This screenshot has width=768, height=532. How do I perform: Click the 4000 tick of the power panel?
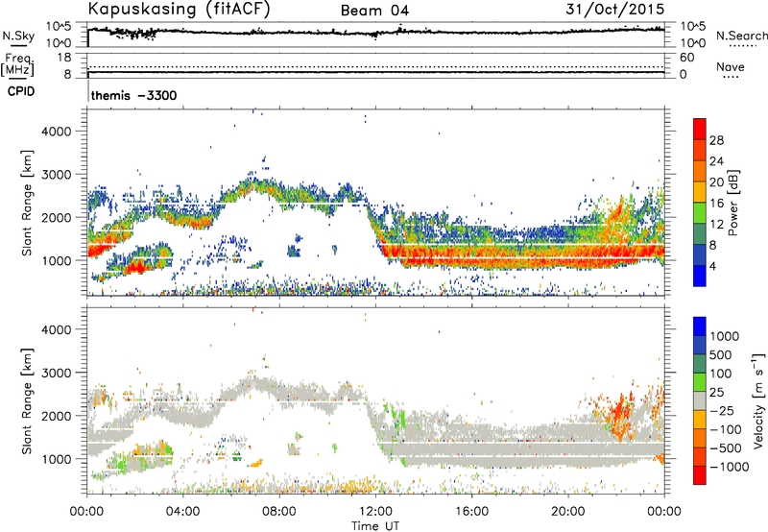57,132
